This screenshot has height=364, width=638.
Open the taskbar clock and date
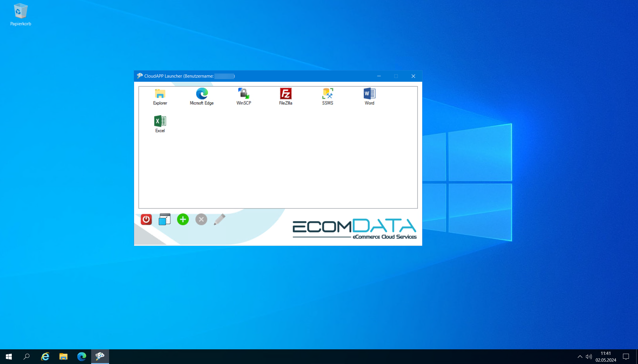tap(606, 357)
